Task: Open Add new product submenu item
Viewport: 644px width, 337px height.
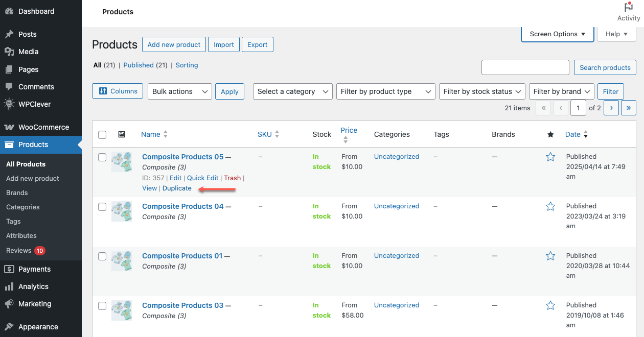Action: click(33, 178)
